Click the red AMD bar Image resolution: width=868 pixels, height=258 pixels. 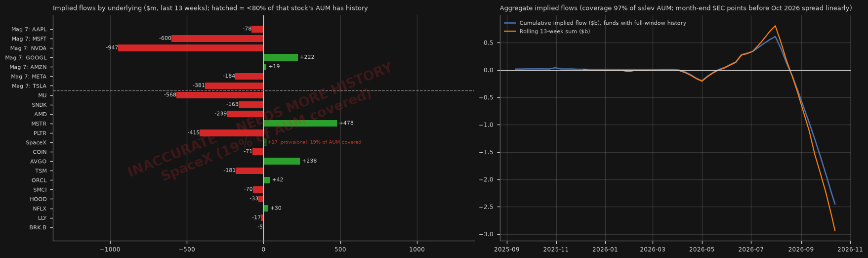point(245,114)
